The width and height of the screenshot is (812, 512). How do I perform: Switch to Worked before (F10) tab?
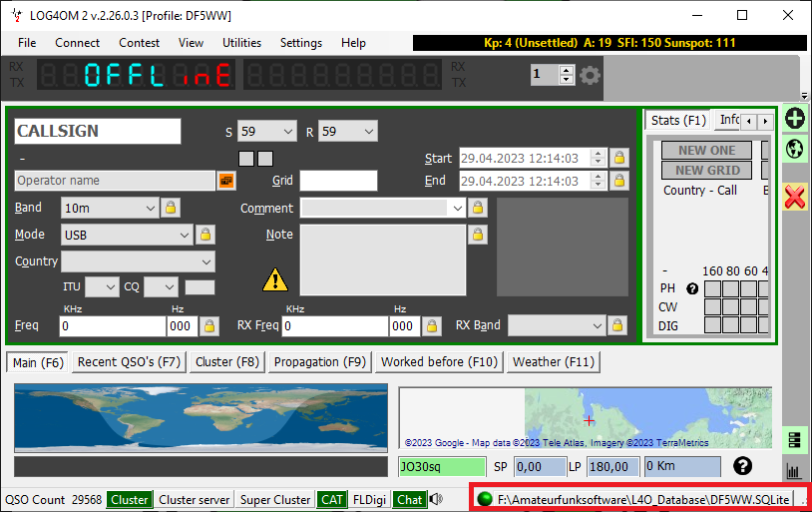[439, 361]
